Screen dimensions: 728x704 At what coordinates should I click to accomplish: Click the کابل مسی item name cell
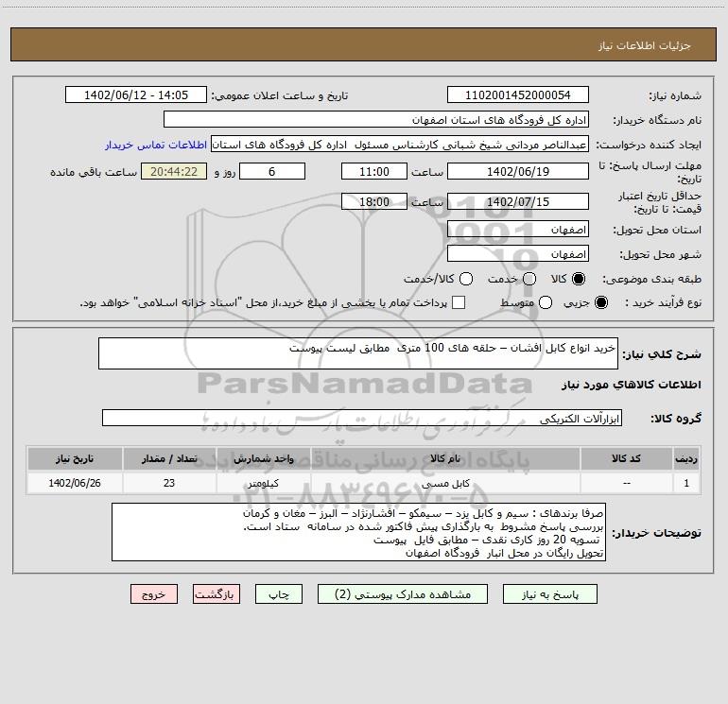pyautogui.click(x=445, y=483)
